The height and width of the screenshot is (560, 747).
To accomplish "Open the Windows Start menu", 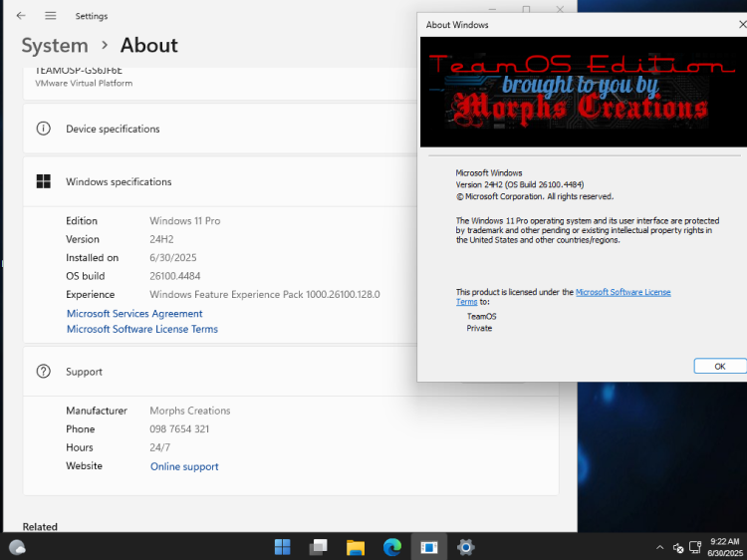I will [282, 547].
